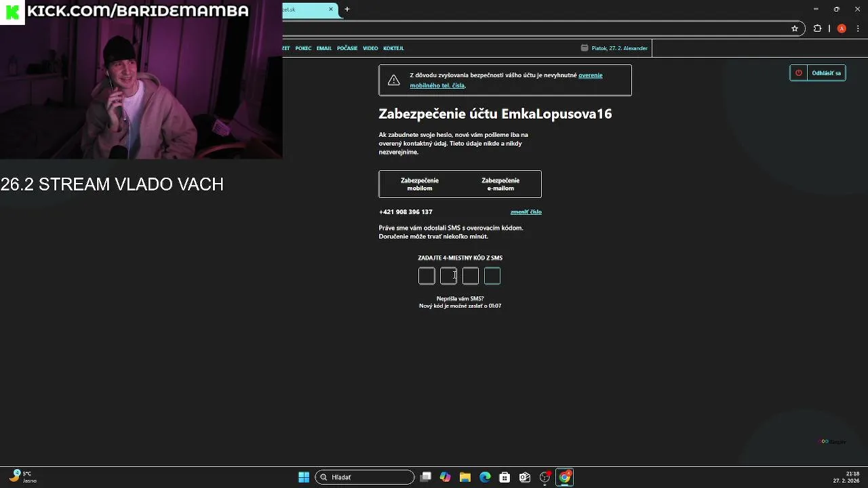Focus the fourth SMS code digit box

click(x=492, y=276)
